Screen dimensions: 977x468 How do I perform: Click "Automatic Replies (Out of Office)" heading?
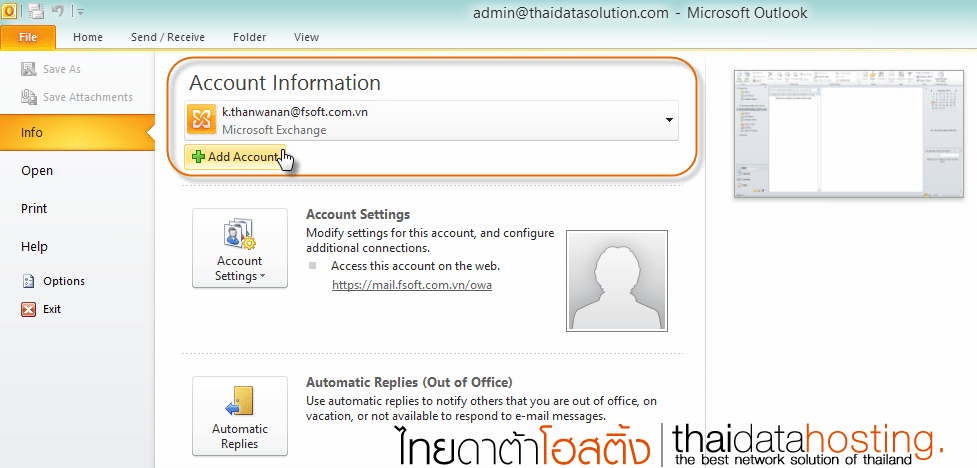(x=409, y=382)
